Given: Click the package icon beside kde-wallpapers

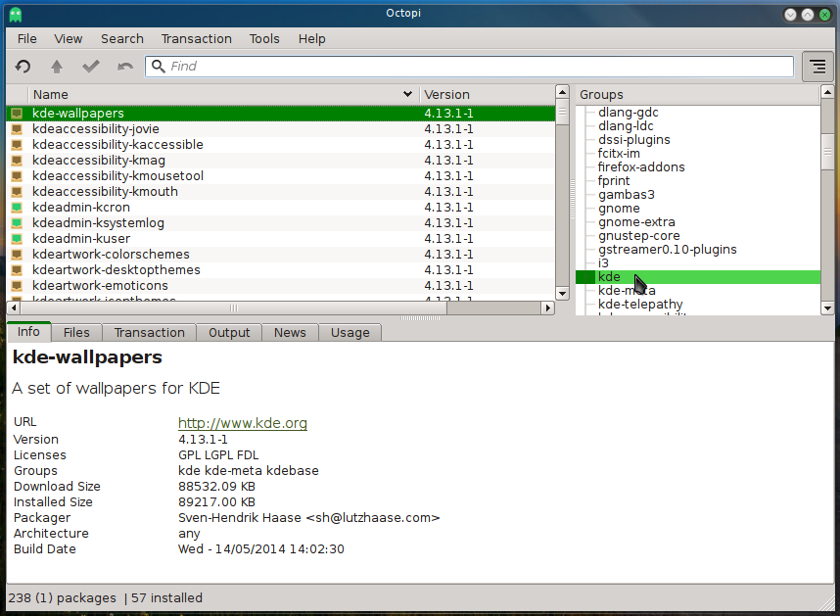Looking at the screenshot, I should pos(18,114).
